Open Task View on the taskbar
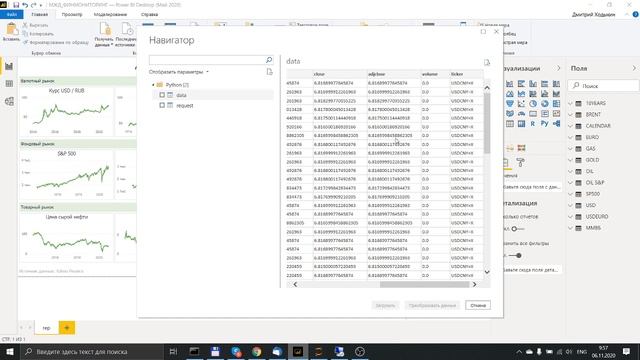Screen dimensions: 640x360 173,351
